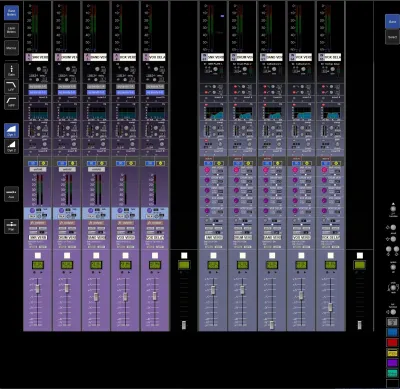Click the fader on gray VOX DELAY strip
This screenshot has height=389, width=400.
pyautogui.click(x=330, y=307)
